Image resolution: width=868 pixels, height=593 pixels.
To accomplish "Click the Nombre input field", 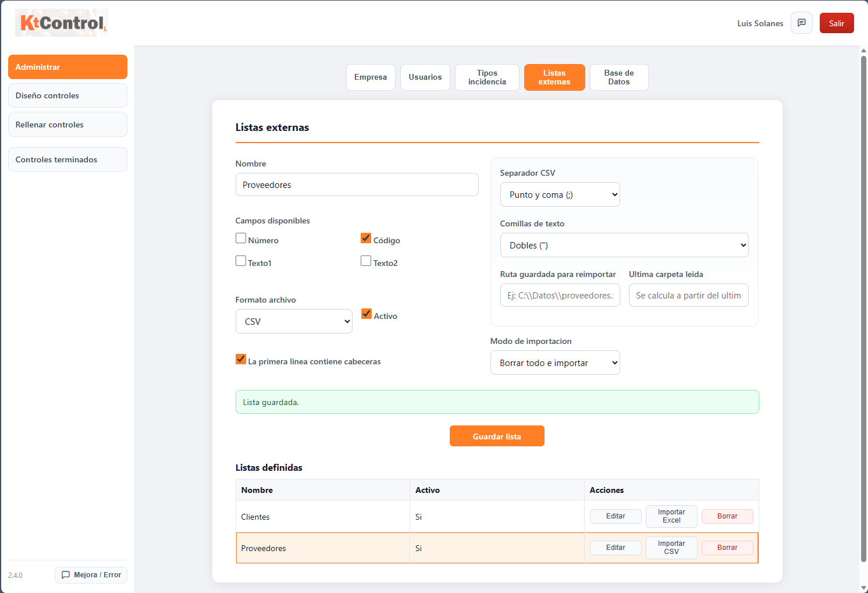I will 357,185.
